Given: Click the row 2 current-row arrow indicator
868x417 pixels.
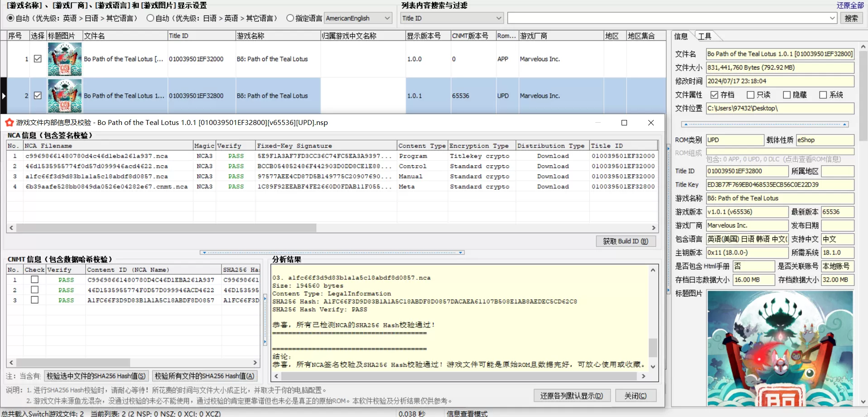Looking at the screenshot, I should point(4,96).
